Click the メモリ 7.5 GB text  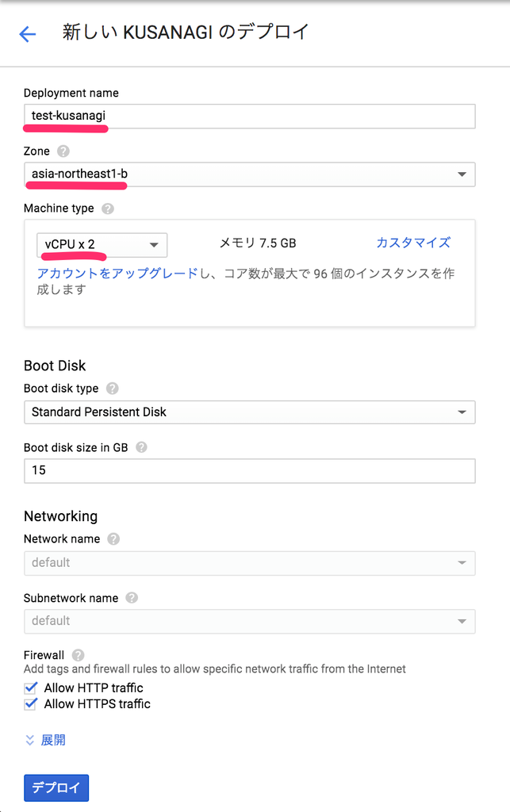(x=258, y=243)
